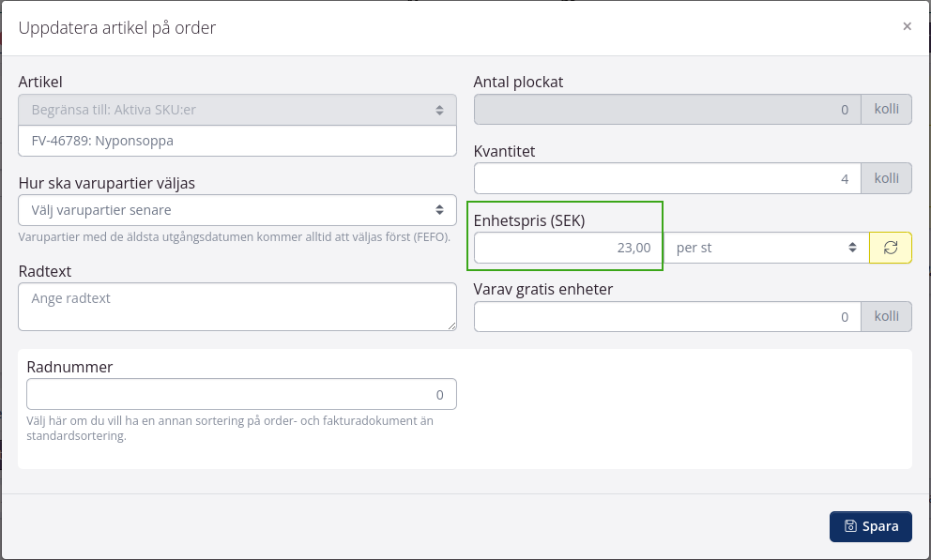
Task: Expand 'Välj varupartier senare' dropdown
Action: click(x=237, y=210)
